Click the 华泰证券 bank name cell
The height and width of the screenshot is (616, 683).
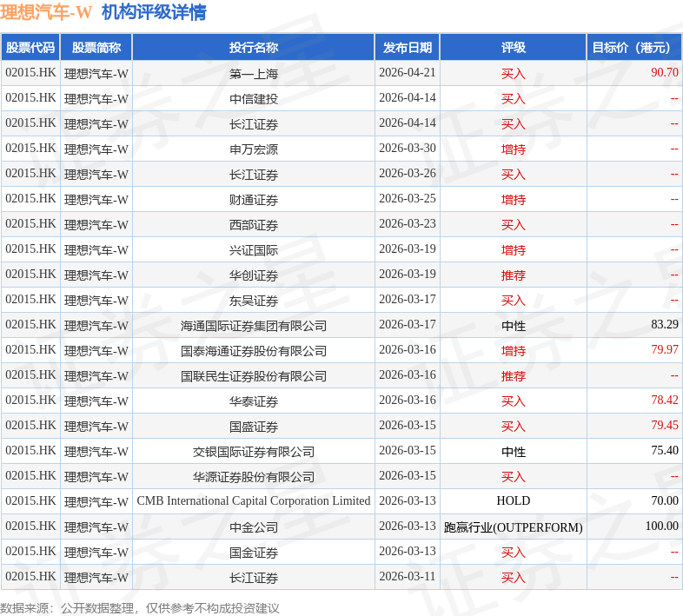(254, 401)
